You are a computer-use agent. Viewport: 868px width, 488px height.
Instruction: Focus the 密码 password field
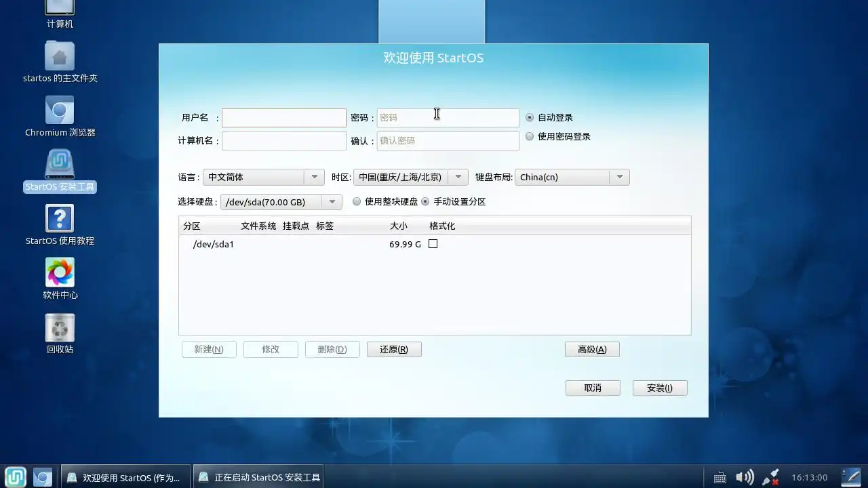tap(448, 118)
